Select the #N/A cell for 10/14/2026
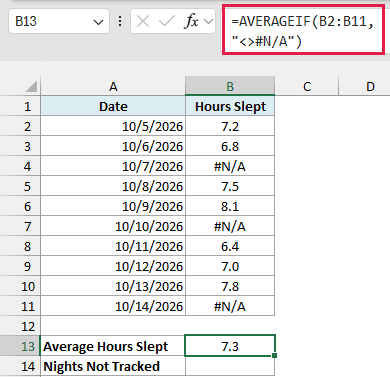Viewport: 390px width, 377px height. (230, 306)
